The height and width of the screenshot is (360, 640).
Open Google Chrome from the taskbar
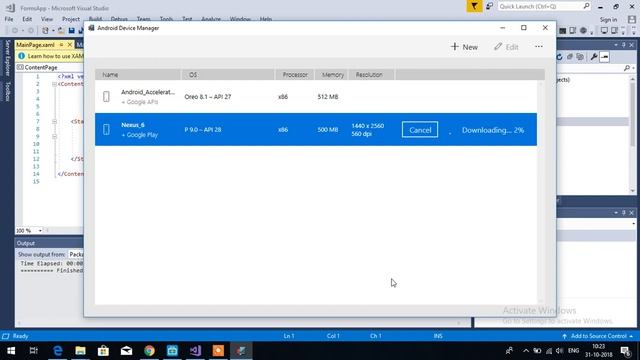(x=149, y=351)
